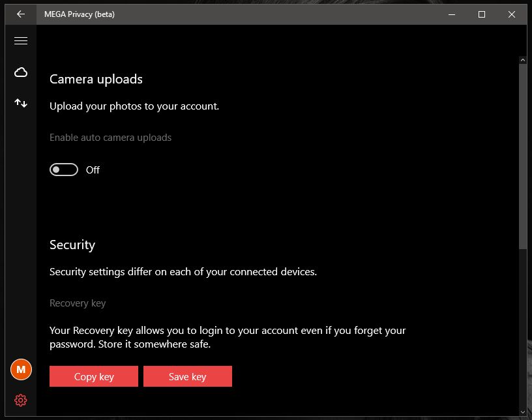
Task: Save the Recovery key to file
Action: pyautogui.click(x=188, y=376)
